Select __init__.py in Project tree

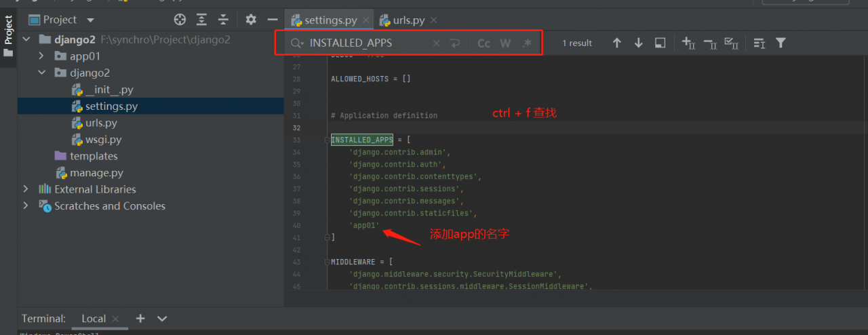102,90
